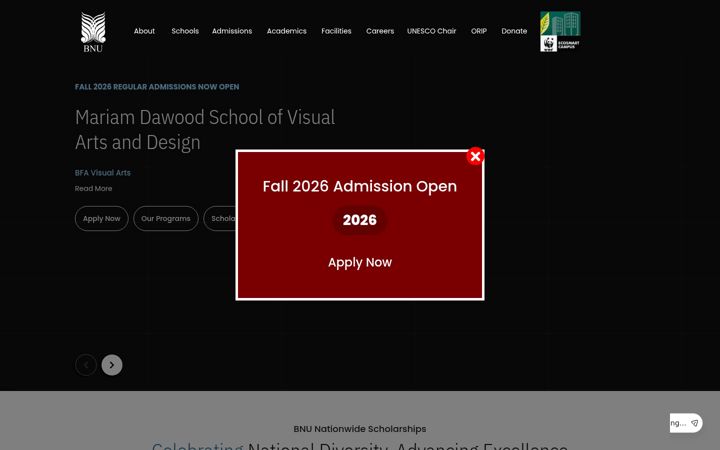Click the Our Programs button
720x450 pixels.
166,219
